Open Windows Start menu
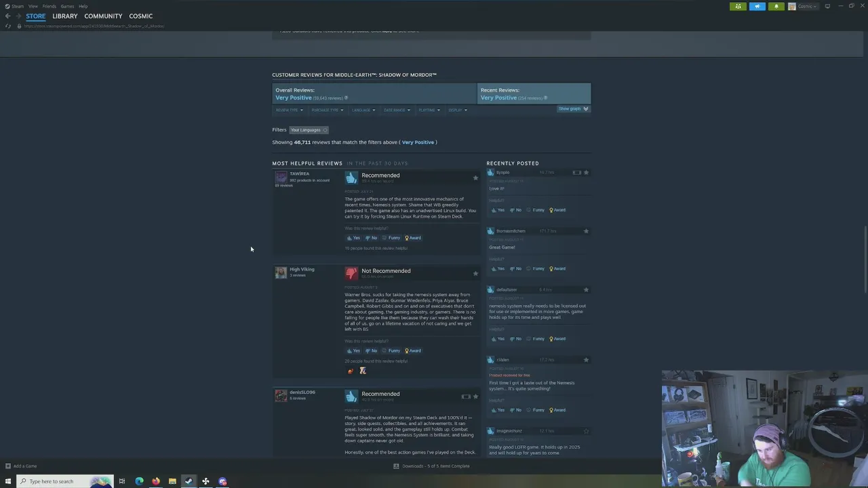 [8, 481]
